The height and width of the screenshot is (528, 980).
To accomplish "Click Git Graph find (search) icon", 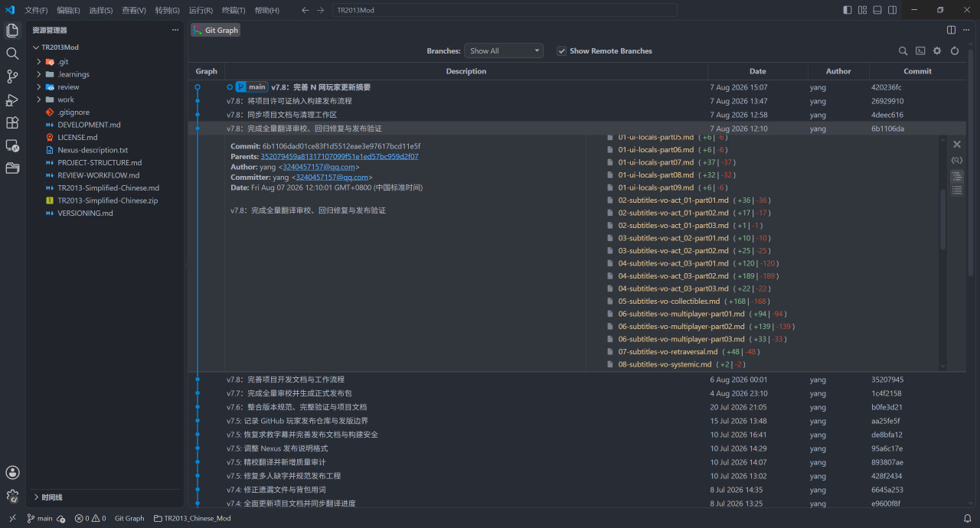I will (903, 51).
